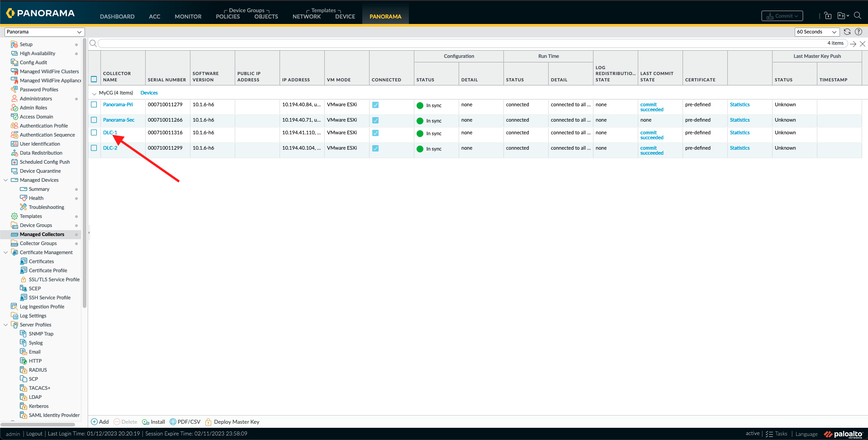This screenshot has width=868, height=440.
Task: Check the checkbox for the DLC-1 row
Action: click(94, 132)
